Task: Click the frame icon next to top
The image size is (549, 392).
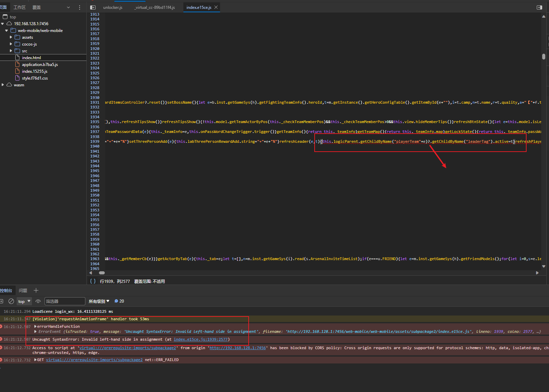Action: click(x=5, y=17)
